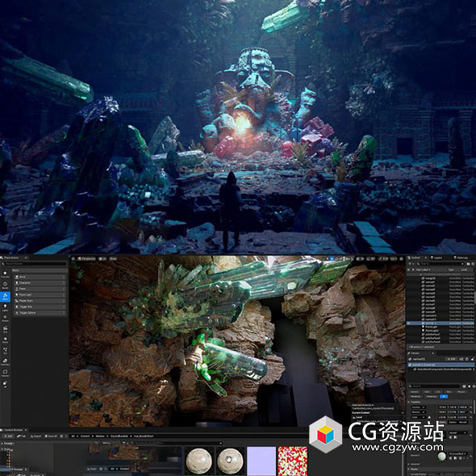Select PointLight2 row in the Outliner

[x=441, y=331]
